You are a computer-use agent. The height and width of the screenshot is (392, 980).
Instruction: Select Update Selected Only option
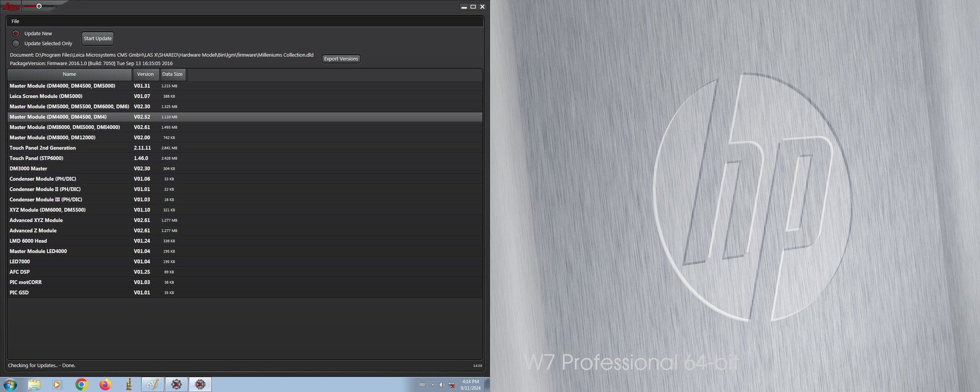click(x=16, y=44)
